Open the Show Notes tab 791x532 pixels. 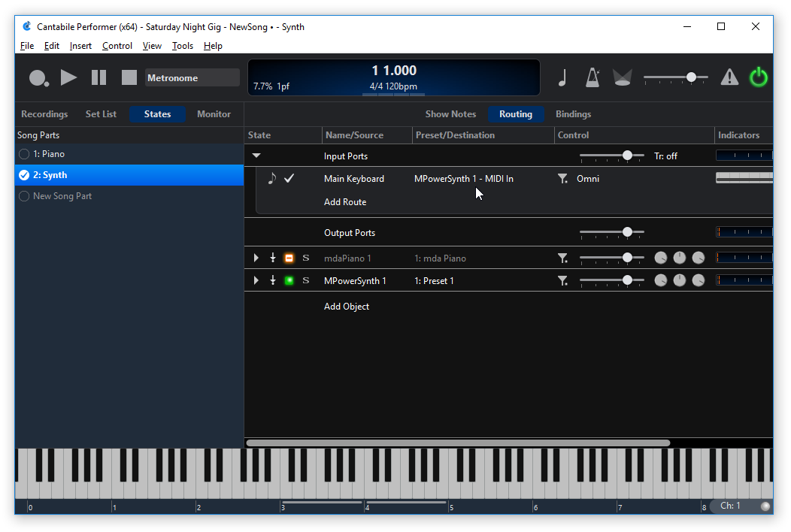pyautogui.click(x=450, y=114)
